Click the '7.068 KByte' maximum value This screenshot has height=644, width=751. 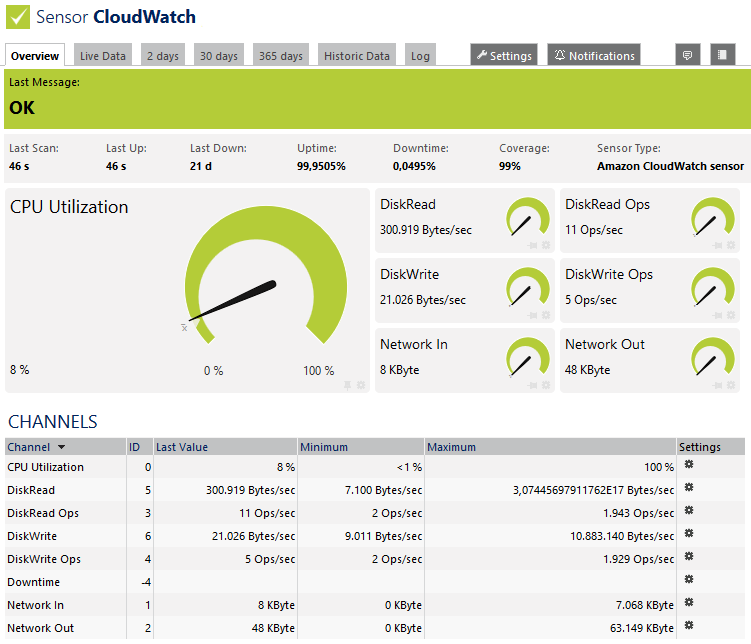[645, 605]
